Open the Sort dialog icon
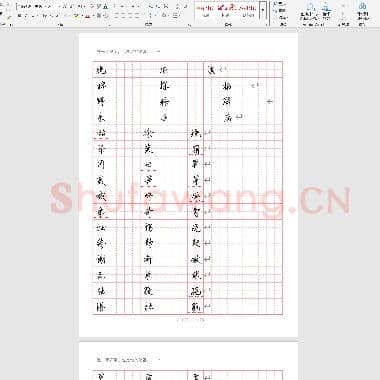 point(177,6)
